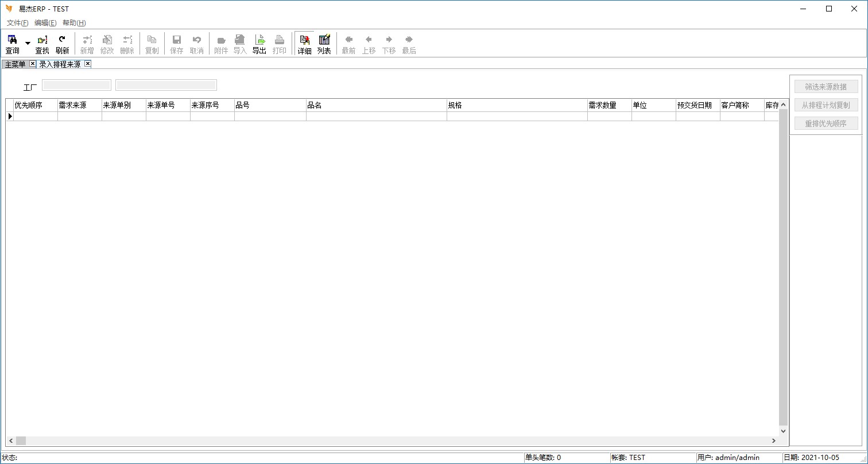This screenshot has width=868, height=464.
Task: Click the vertical scrollbar down arrow
Action: pyautogui.click(x=784, y=431)
